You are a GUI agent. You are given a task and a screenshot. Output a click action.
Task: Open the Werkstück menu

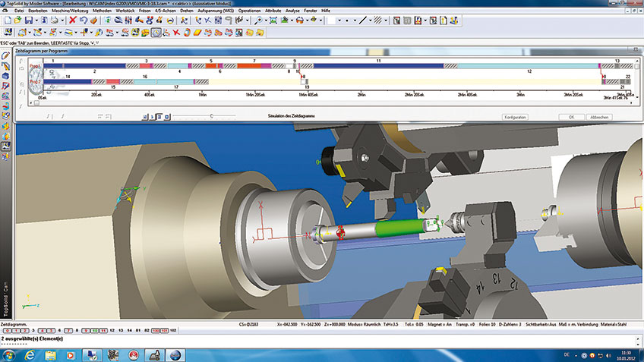[125, 11]
